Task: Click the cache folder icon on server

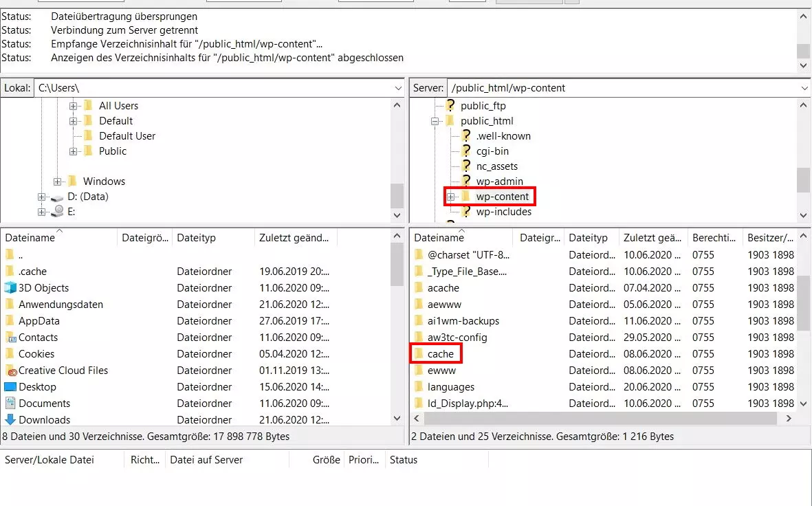Action: coord(419,354)
